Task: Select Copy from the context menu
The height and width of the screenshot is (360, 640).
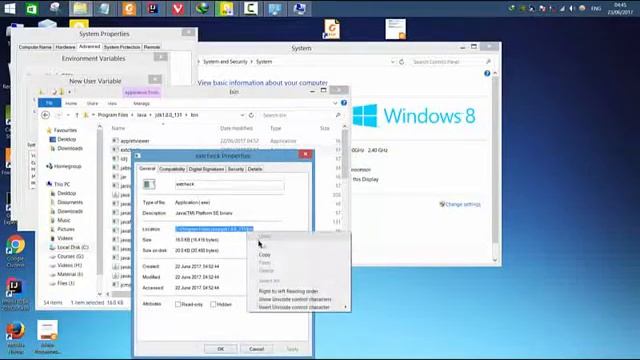Action: pyautogui.click(x=264, y=255)
